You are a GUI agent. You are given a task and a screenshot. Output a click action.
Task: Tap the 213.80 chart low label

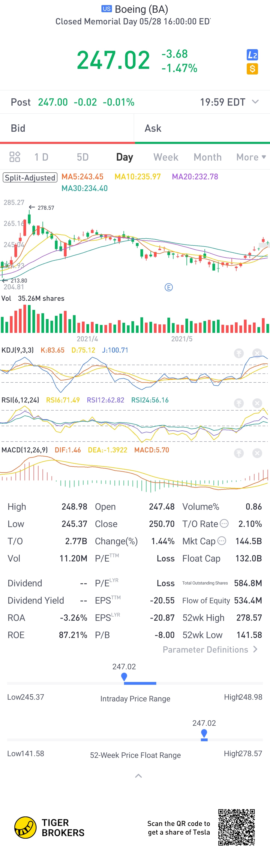pos(19,280)
